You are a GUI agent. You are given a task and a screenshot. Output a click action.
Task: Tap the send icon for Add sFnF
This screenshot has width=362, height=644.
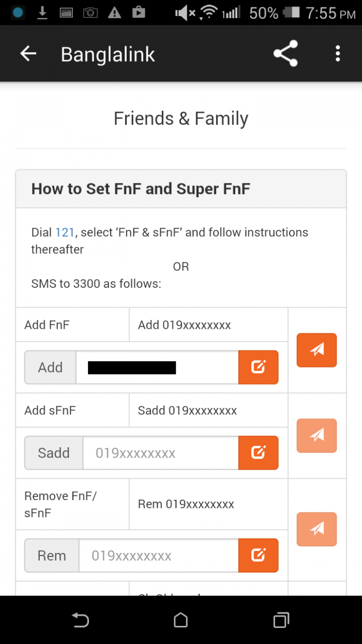click(x=316, y=435)
